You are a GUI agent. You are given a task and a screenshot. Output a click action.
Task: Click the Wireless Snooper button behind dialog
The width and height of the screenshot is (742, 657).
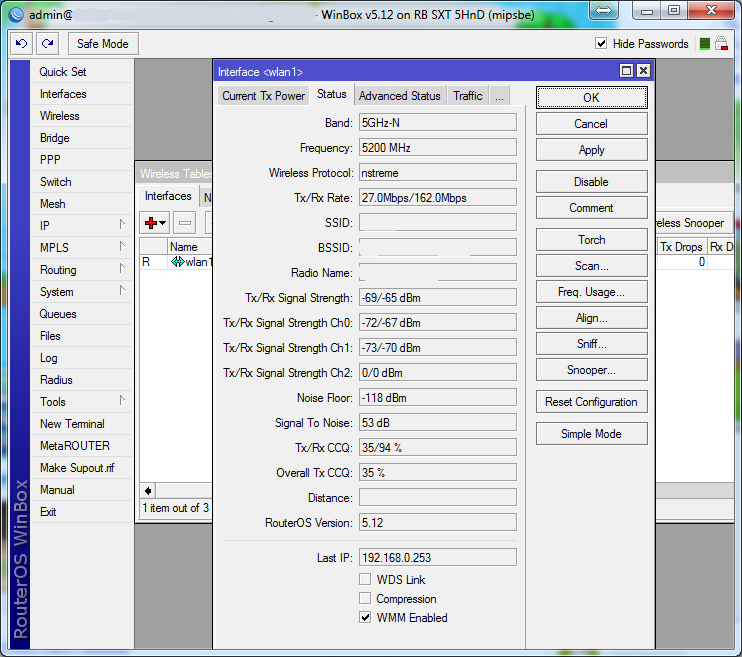pyautogui.click(x=694, y=222)
